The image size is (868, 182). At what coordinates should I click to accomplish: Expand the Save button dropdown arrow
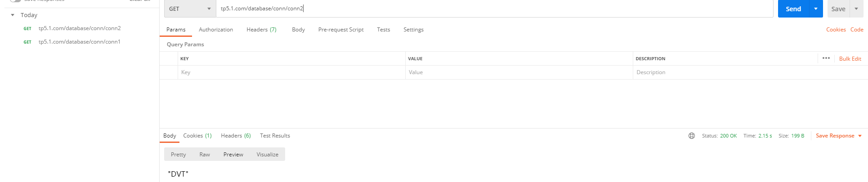click(x=856, y=9)
